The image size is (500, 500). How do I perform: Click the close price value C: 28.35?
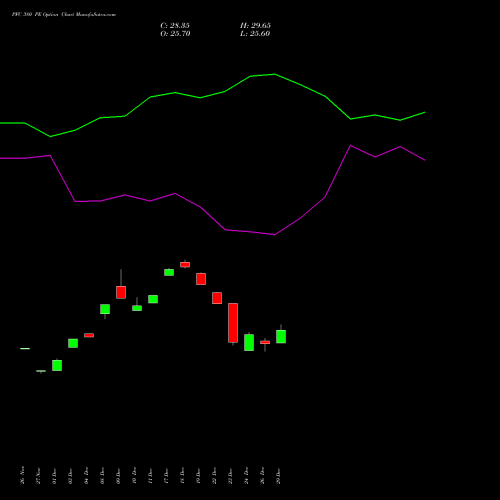[x=175, y=26]
